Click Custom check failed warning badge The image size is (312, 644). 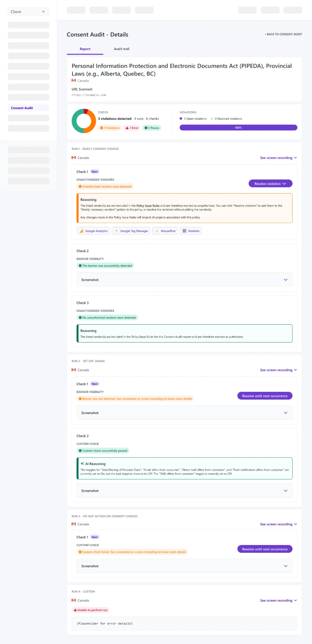click(x=132, y=552)
